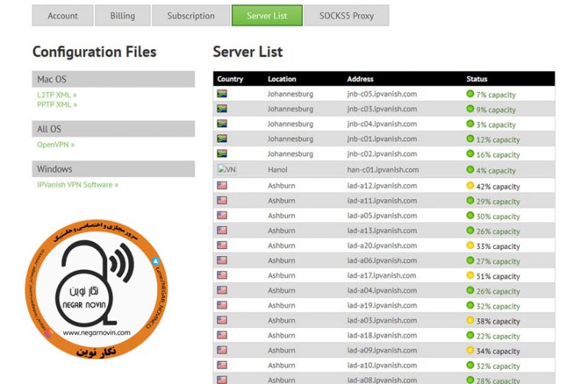Click South Africa flag for jnb-c05
This screenshot has width=588, height=384.
point(222,94)
